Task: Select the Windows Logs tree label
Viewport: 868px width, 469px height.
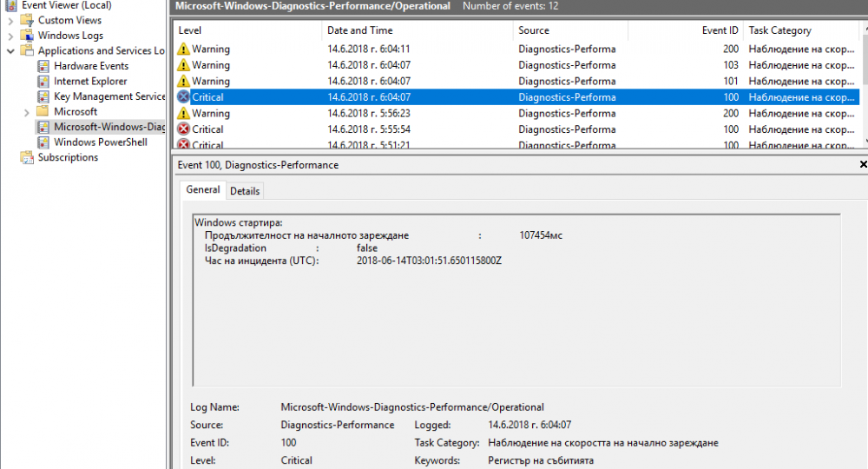Action: (x=70, y=36)
